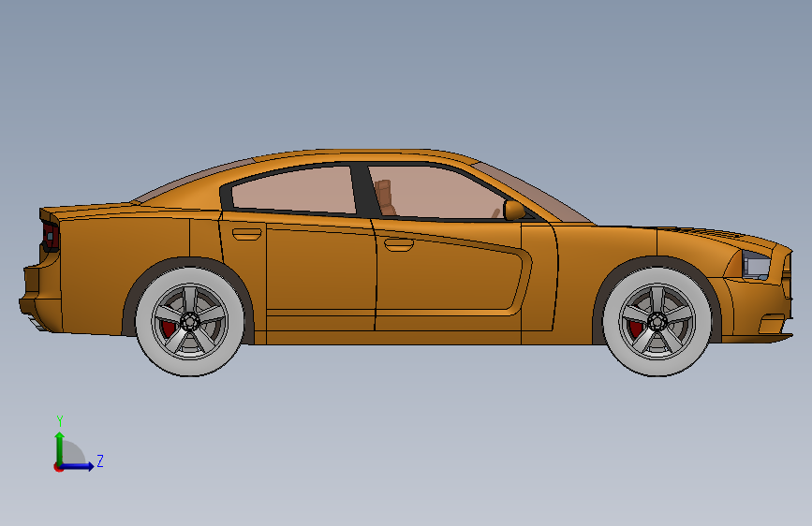Screen dimensions: 812x526
Task: Click the driver seat visible through window
Action: coord(385,197)
